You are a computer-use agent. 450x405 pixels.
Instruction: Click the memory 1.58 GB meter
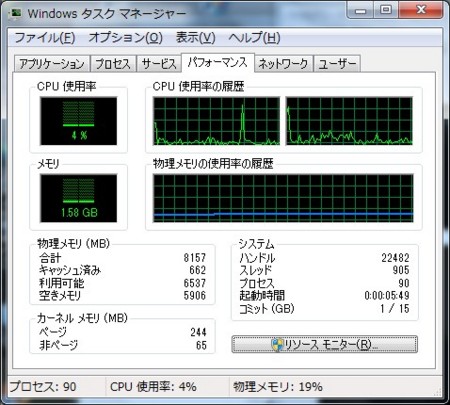[x=79, y=198]
